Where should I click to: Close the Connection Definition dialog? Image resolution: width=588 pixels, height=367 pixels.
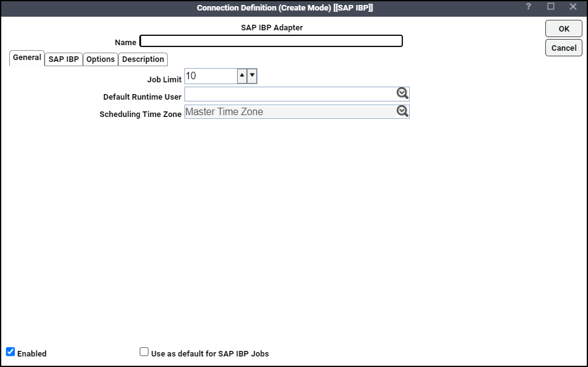(573, 6)
